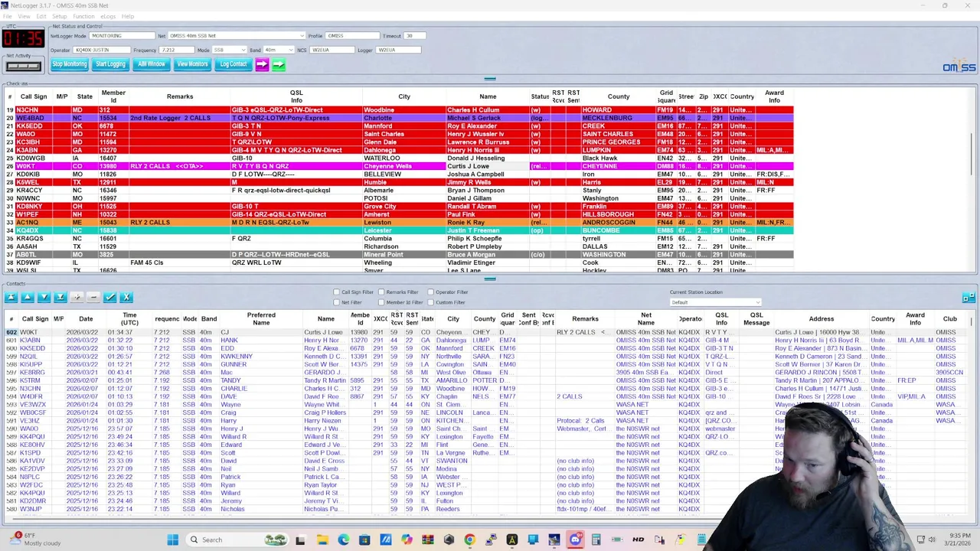Click the Log Contact button
The height and width of the screenshot is (551, 980).
[x=234, y=64]
